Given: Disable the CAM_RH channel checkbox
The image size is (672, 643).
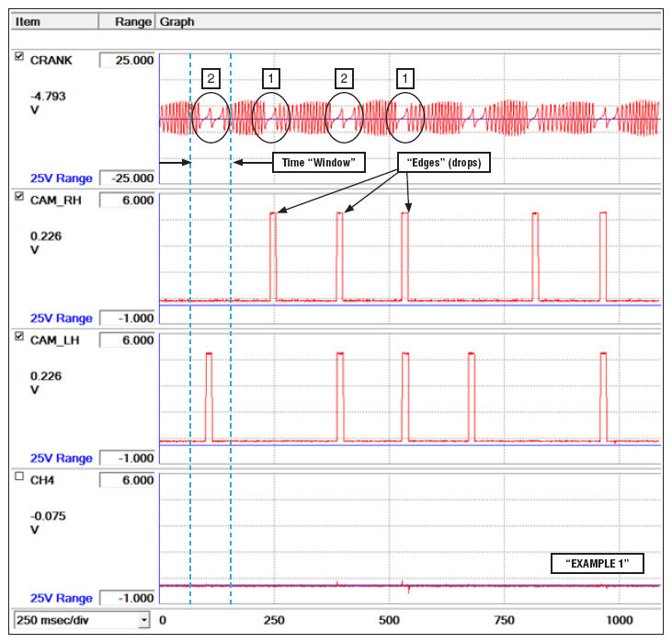Looking at the screenshot, I should click(20, 197).
